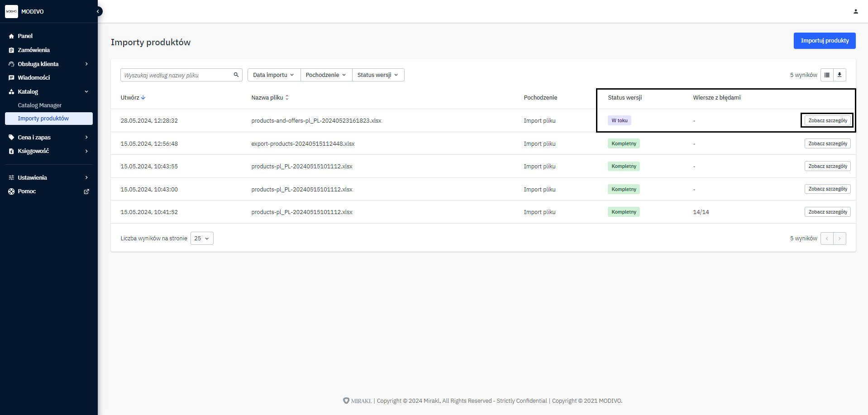Collapse the sidebar with the arrow button

(x=98, y=11)
